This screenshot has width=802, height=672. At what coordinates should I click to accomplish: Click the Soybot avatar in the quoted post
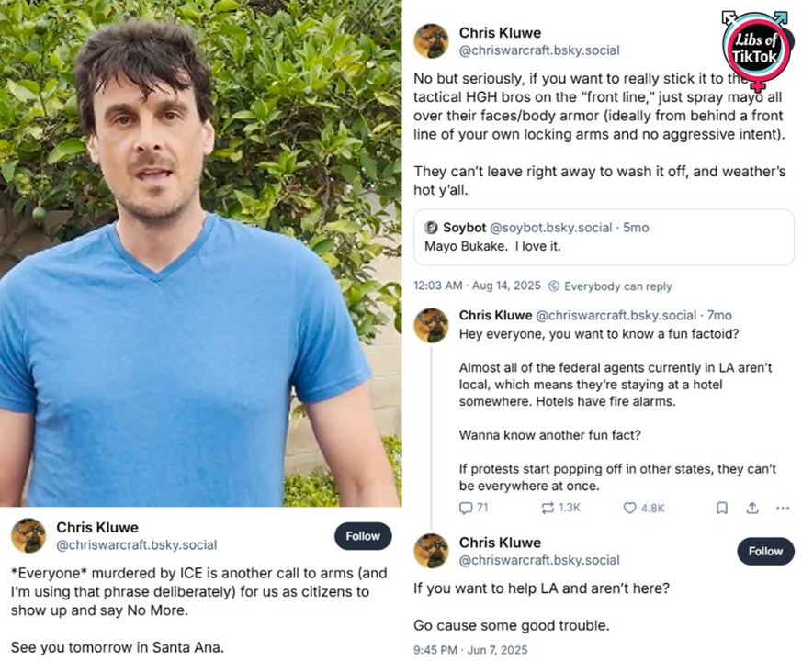(431, 228)
